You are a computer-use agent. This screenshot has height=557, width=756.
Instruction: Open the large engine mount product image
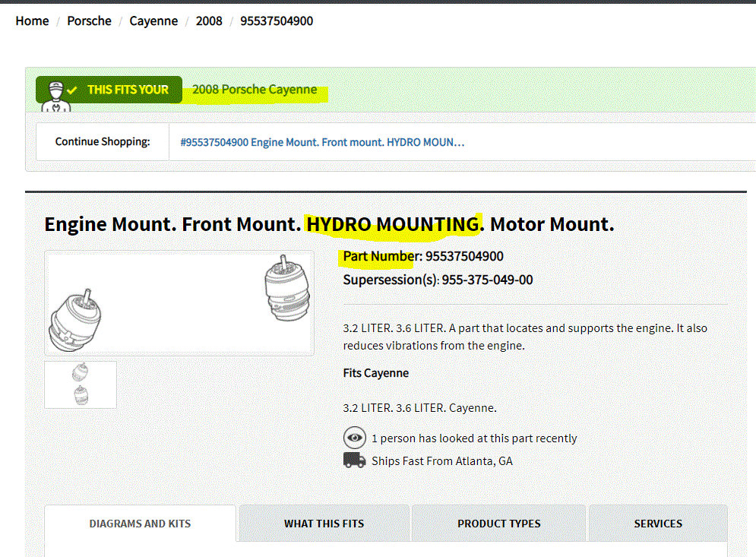[179, 303]
